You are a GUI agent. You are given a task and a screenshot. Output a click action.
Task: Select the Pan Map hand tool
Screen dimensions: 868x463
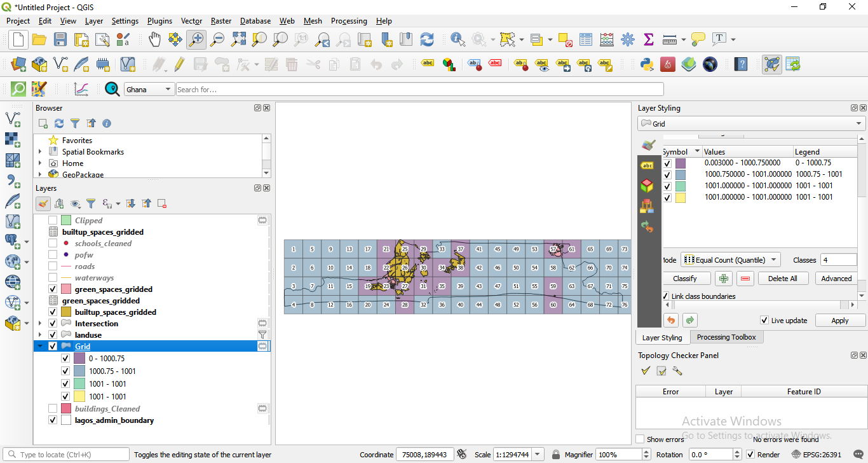[154, 39]
